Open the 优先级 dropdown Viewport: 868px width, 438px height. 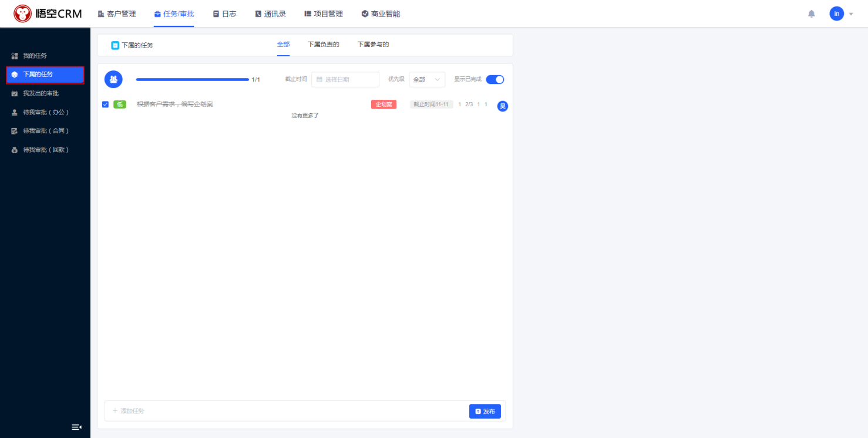tap(426, 79)
